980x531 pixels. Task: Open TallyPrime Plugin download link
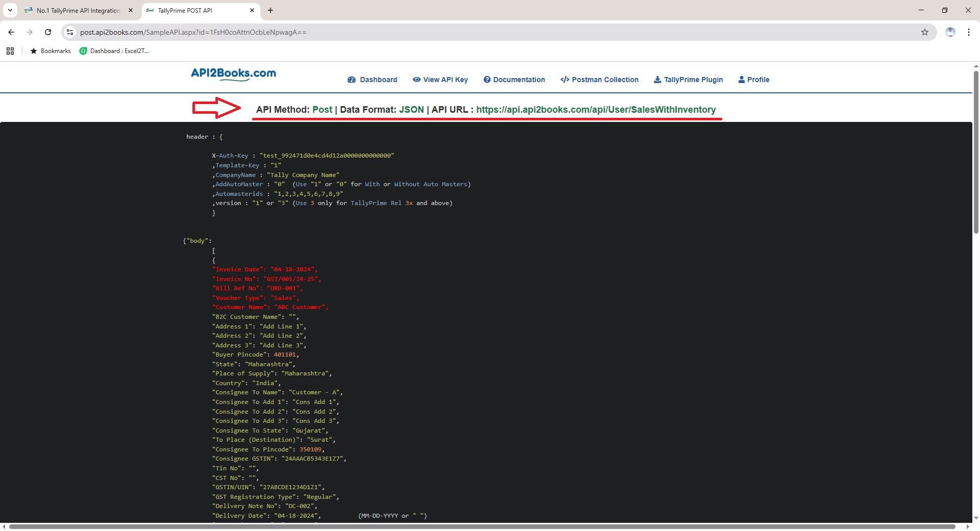pos(688,80)
